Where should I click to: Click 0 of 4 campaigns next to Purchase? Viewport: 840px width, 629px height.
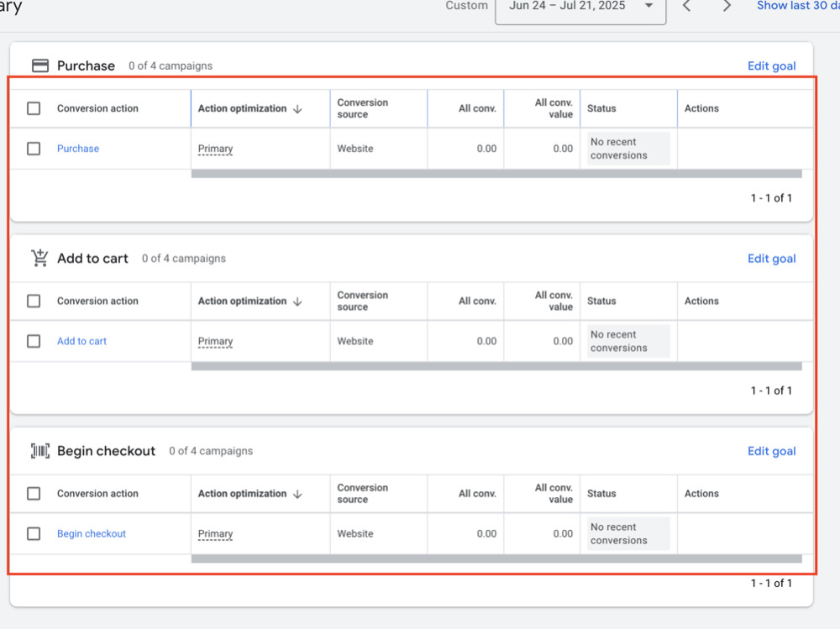(171, 66)
